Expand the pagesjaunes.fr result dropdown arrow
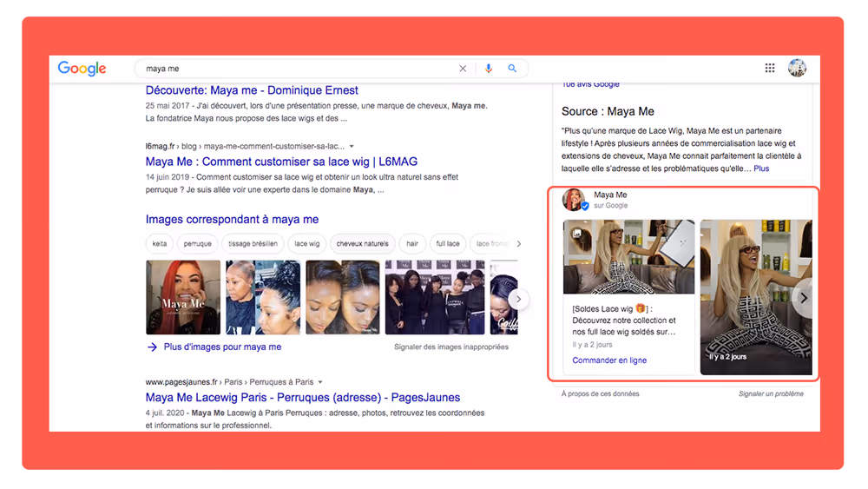The height and width of the screenshot is (489, 868). (320, 382)
